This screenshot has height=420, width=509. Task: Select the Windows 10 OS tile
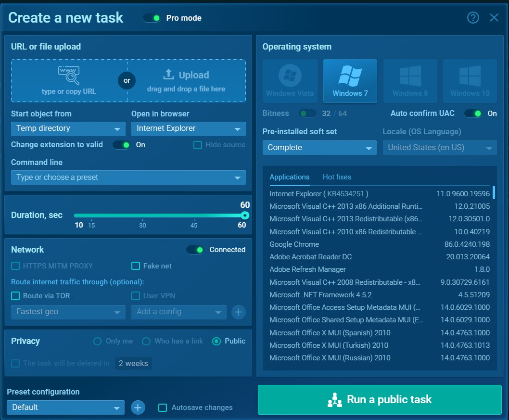470,81
